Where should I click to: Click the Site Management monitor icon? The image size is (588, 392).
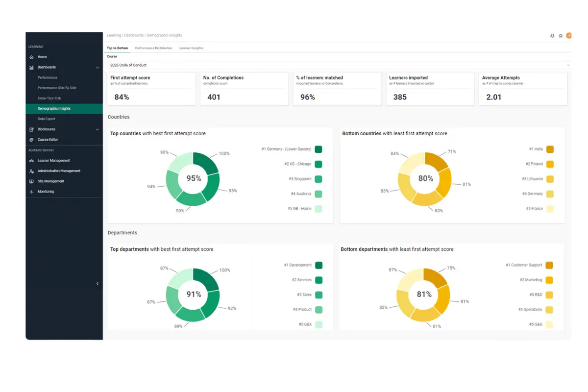[x=31, y=181]
